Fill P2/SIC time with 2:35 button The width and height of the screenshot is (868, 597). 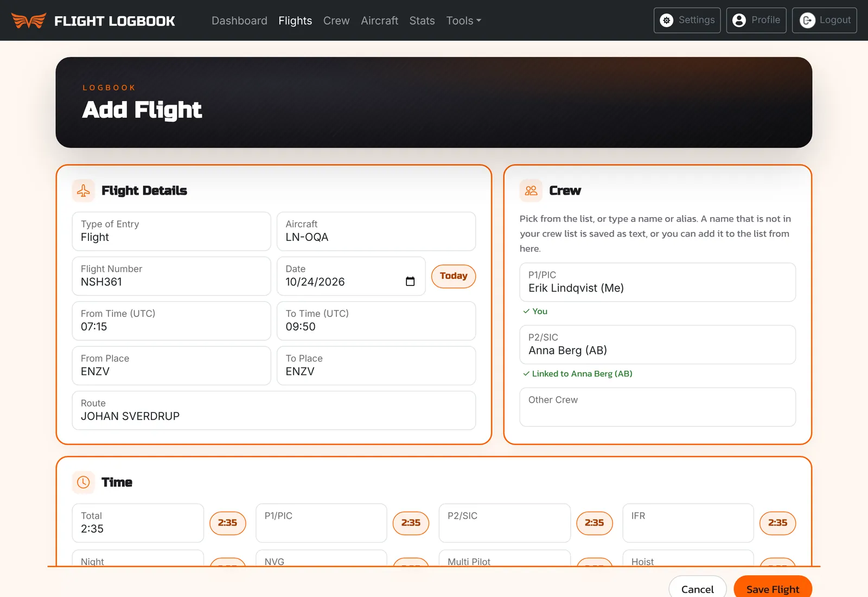[594, 523]
